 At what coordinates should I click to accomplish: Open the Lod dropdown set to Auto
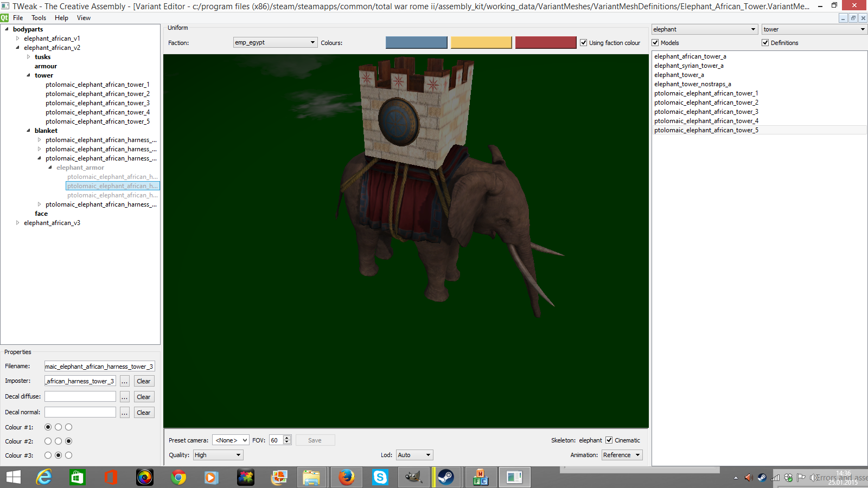tap(414, 455)
